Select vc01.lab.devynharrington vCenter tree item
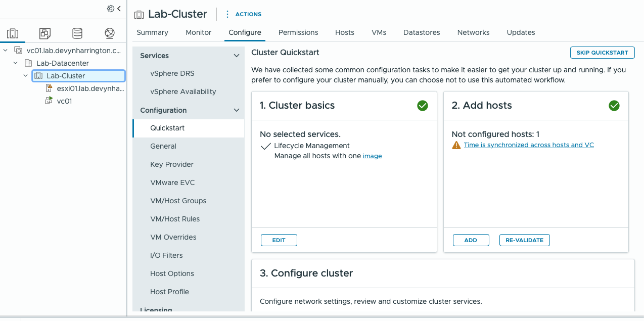This screenshot has width=644, height=321. point(74,51)
